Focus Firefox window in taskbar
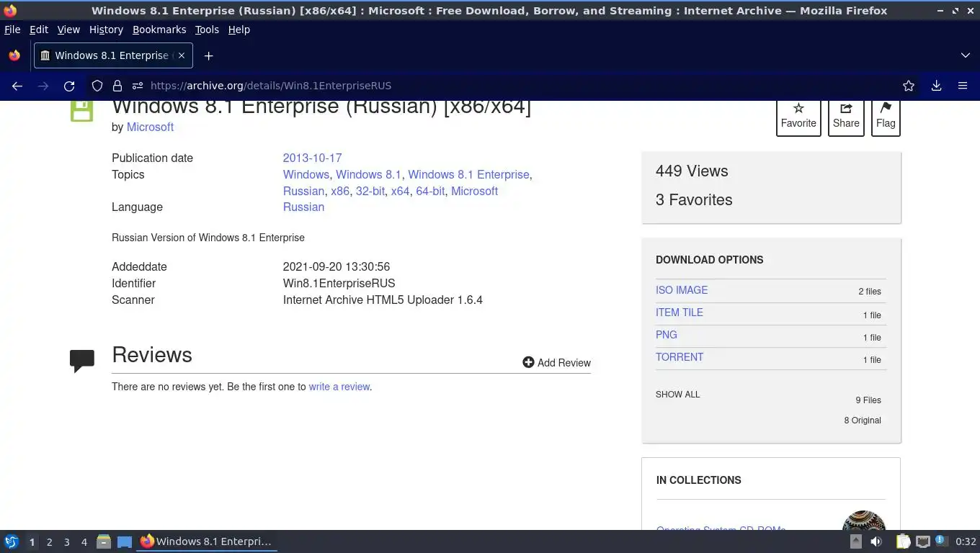 208,541
